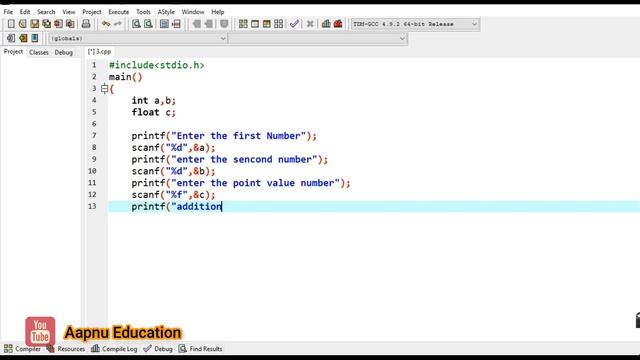The height and width of the screenshot is (360, 640).
Task: Open the Debug bottom tab
Action: [x=158, y=349]
